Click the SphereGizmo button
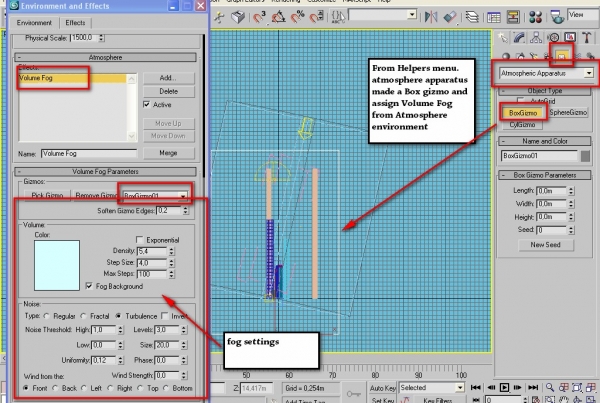The image size is (600, 403). pos(568,113)
